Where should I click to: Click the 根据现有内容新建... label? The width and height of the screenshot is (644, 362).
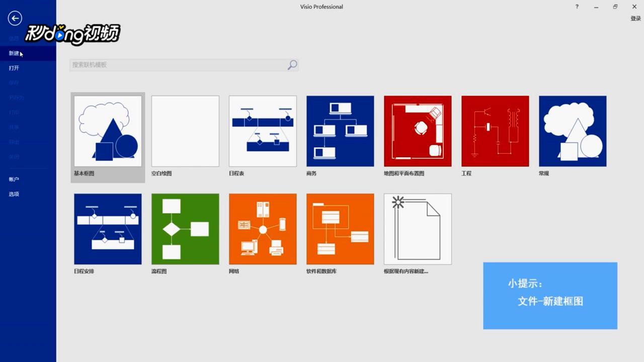click(x=406, y=271)
